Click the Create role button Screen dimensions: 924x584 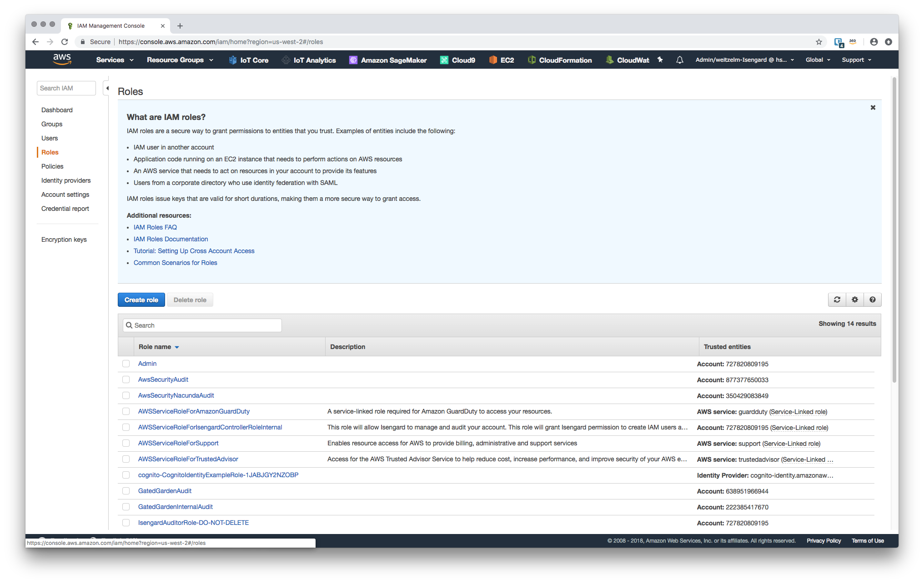141,300
